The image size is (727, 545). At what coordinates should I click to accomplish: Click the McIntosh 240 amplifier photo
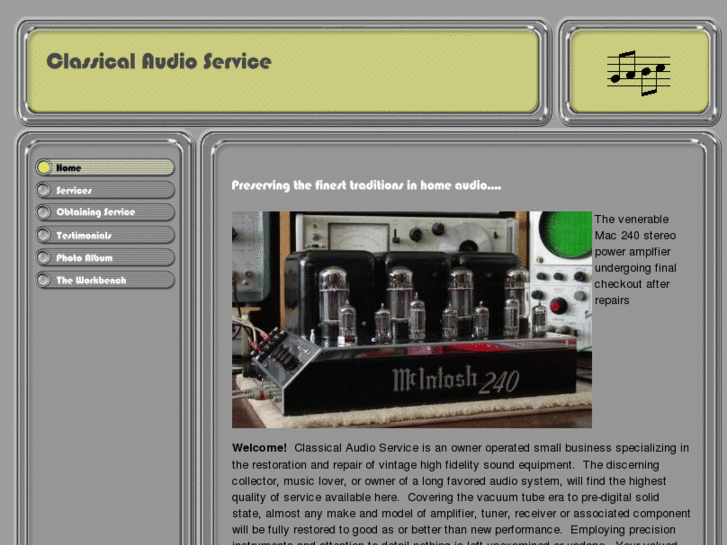tap(412, 320)
